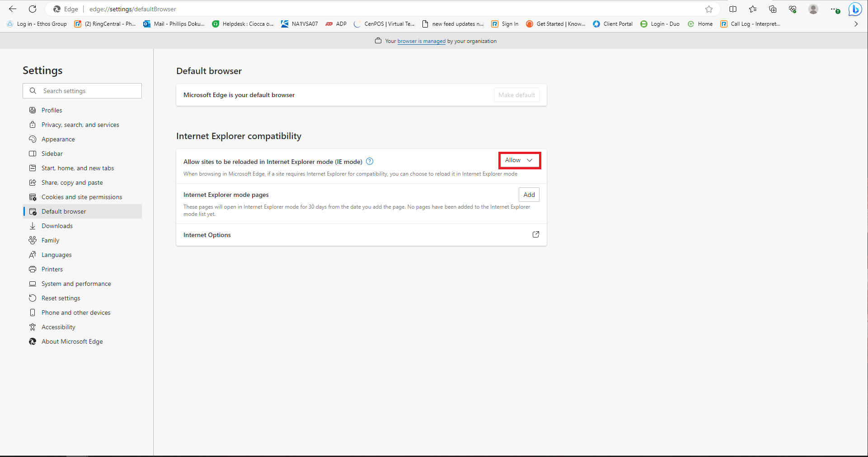Show more bookmarks with the overflow chevron
The height and width of the screenshot is (457, 868).
[x=856, y=24]
